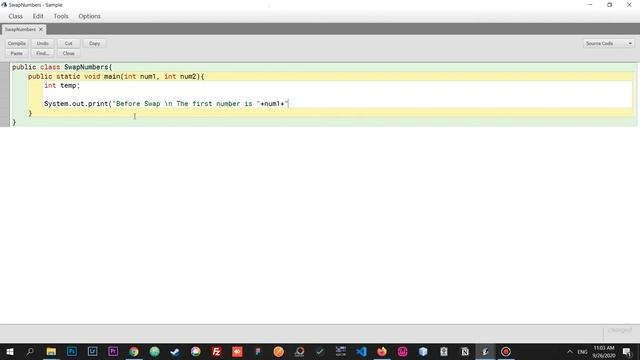Viewport: 640px width, 360px height.
Task: Open the Options menu
Action: click(89, 16)
